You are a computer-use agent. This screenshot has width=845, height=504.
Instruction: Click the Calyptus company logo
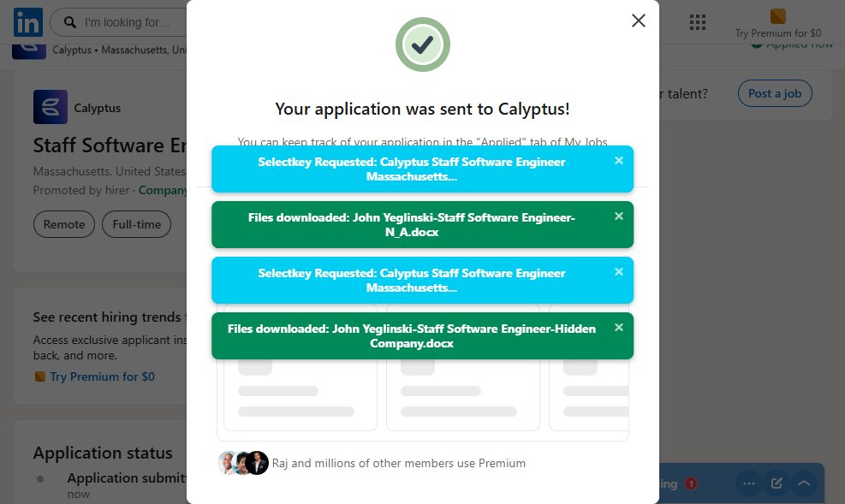coord(51,108)
